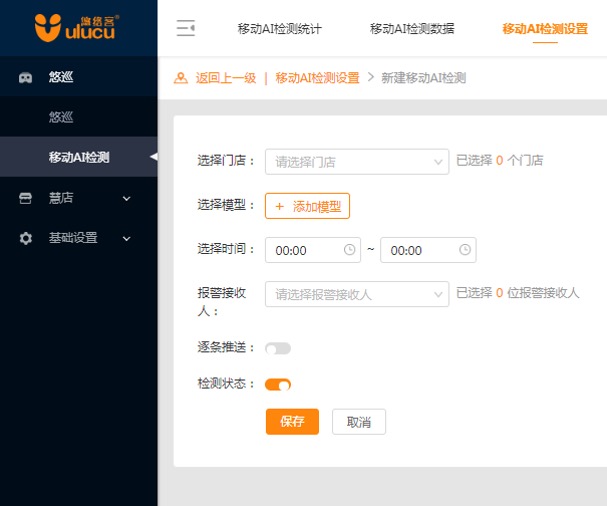The height and width of the screenshot is (506, 607).
Task: Click the store icon beside 慧店
Action: pyautogui.click(x=26, y=198)
